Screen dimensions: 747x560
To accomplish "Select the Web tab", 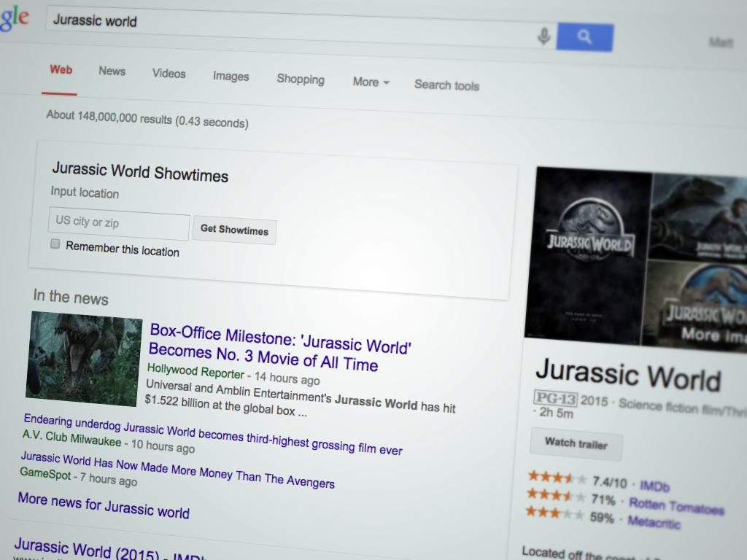I will pos(61,70).
